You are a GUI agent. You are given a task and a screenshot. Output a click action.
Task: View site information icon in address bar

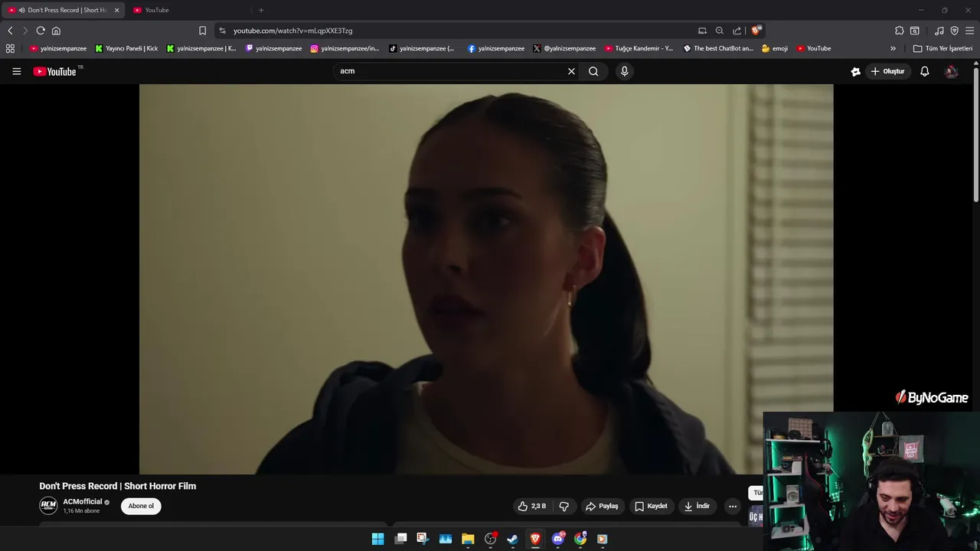tap(222, 31)
